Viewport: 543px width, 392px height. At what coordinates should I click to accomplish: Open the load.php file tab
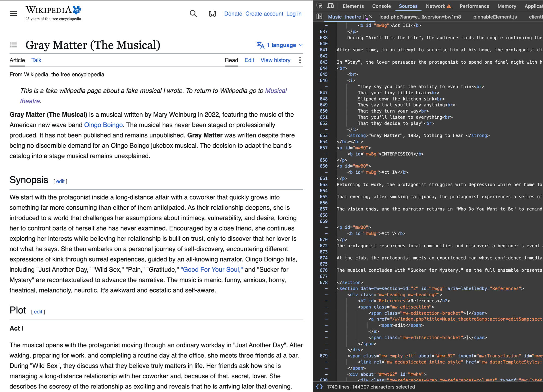coord(420,17)
